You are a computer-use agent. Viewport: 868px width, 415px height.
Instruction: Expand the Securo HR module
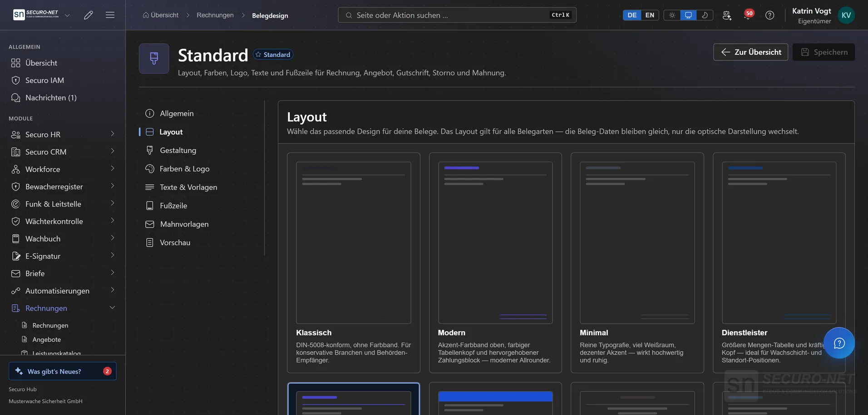coord(63,134)
